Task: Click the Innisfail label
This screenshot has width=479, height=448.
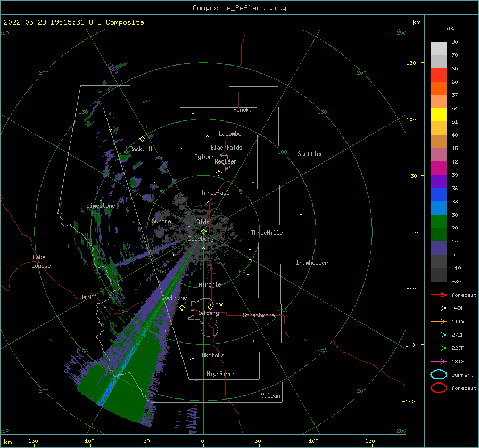Action: [215, 193]
